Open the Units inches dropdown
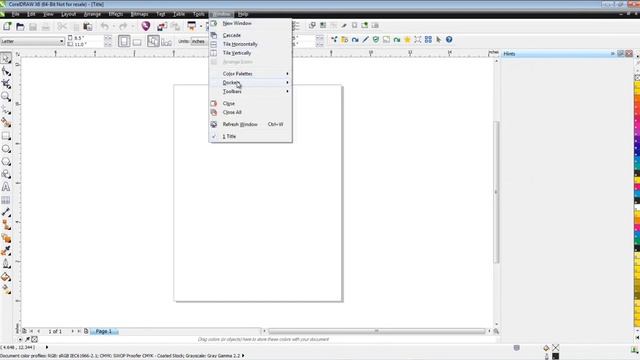640x360 pixels. [199, 41]
